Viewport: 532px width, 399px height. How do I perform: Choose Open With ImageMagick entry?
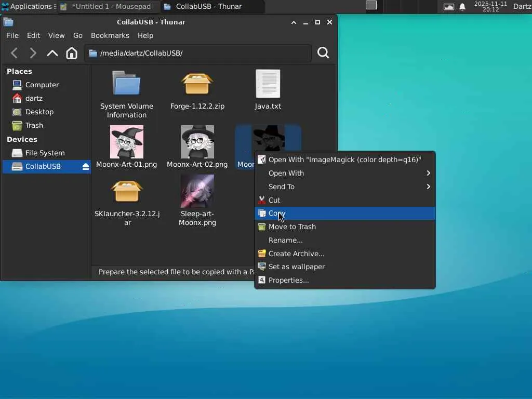click(345, 160)
